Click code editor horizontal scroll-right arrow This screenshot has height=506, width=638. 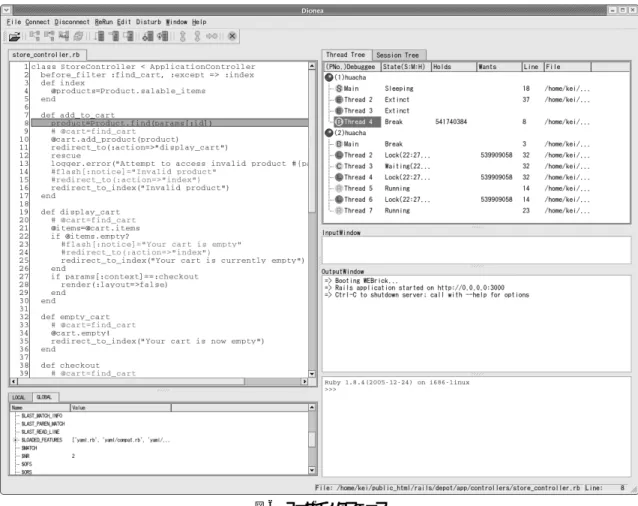click(304, 382)
